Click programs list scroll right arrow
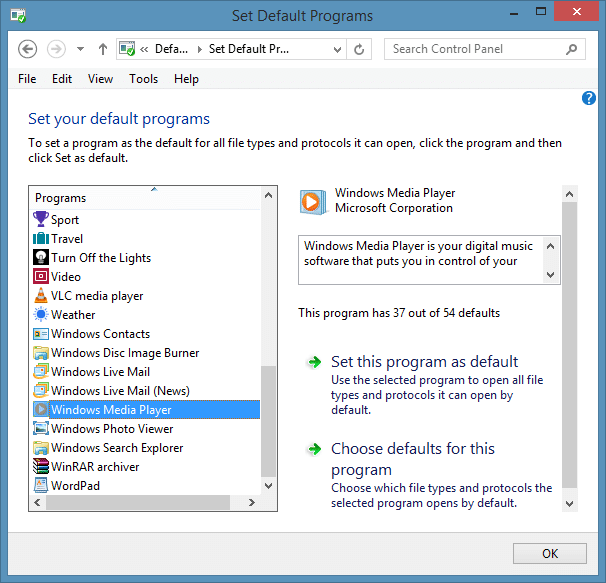Viewport: 606px width, 583px height. (x=252, y=503)
